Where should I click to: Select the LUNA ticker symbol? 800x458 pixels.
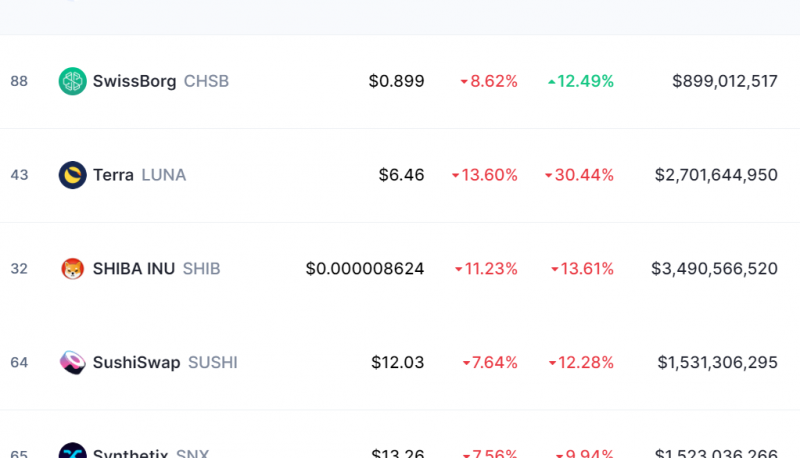164,175
